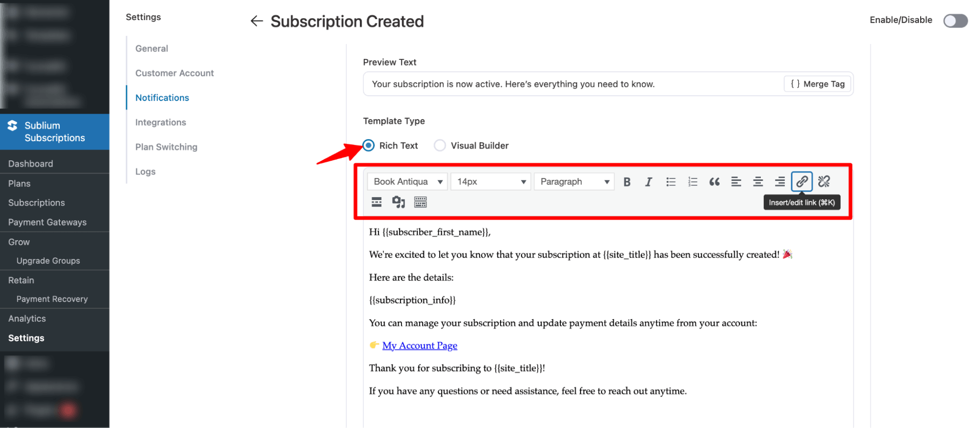
Task: Open the Book Antiqua font dropdown
Action: [x=407, y=182]
